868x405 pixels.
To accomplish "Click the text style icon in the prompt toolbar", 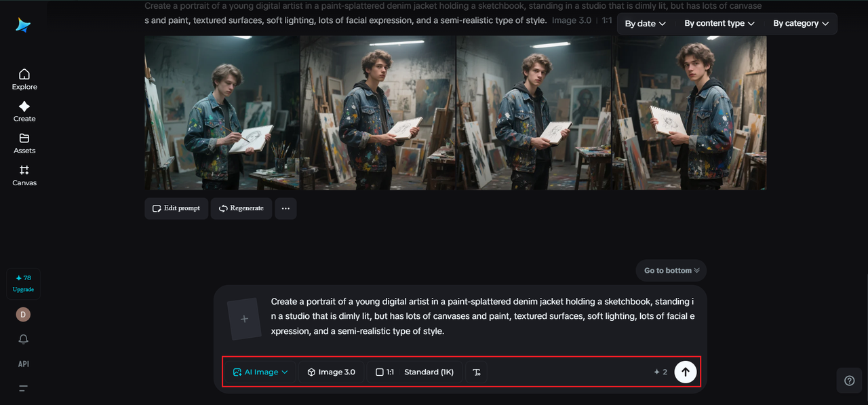I will point(476,372).
